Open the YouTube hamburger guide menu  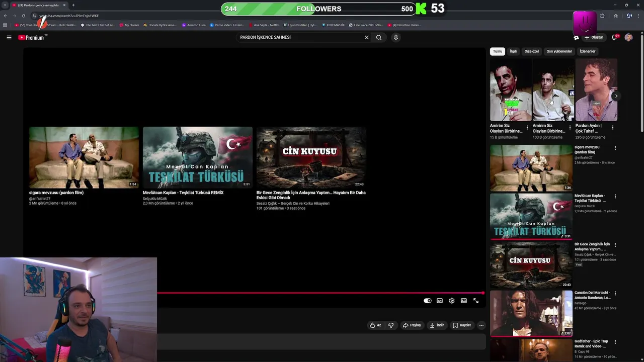click(9, 37)
